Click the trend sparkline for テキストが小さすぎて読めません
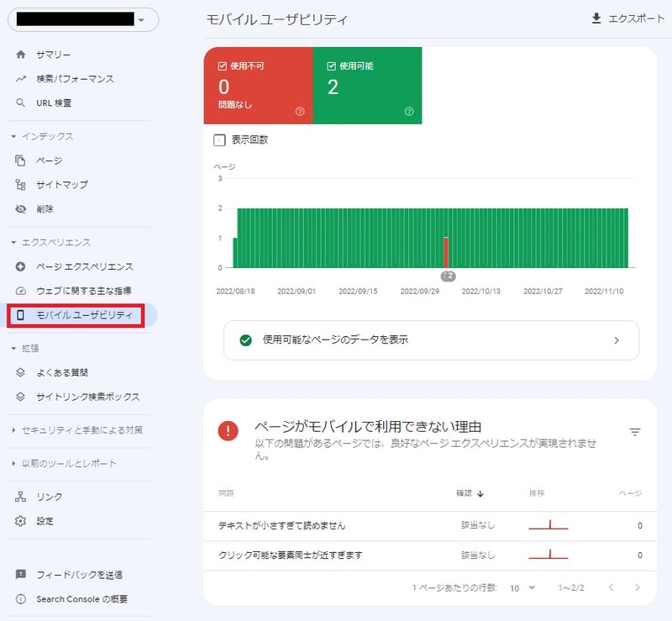 (549, 524)
